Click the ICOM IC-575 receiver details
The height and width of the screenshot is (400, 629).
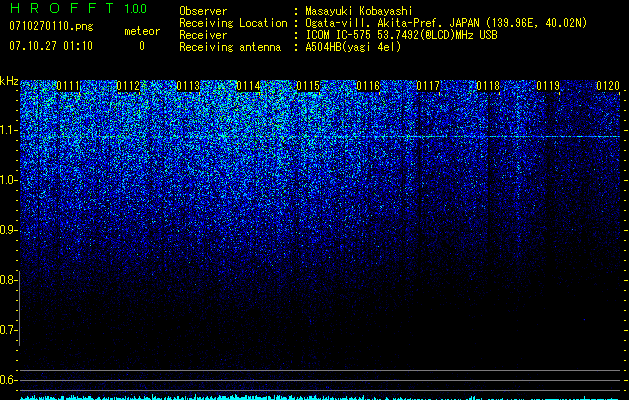401,35
